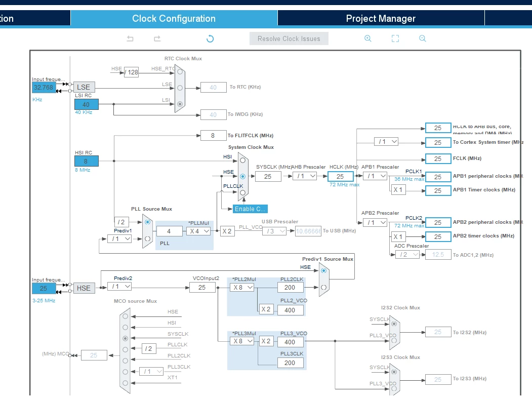The image size is (532, 400).
Task: Click the zoom out magnifier icon
Action: (x=422, y=38)
